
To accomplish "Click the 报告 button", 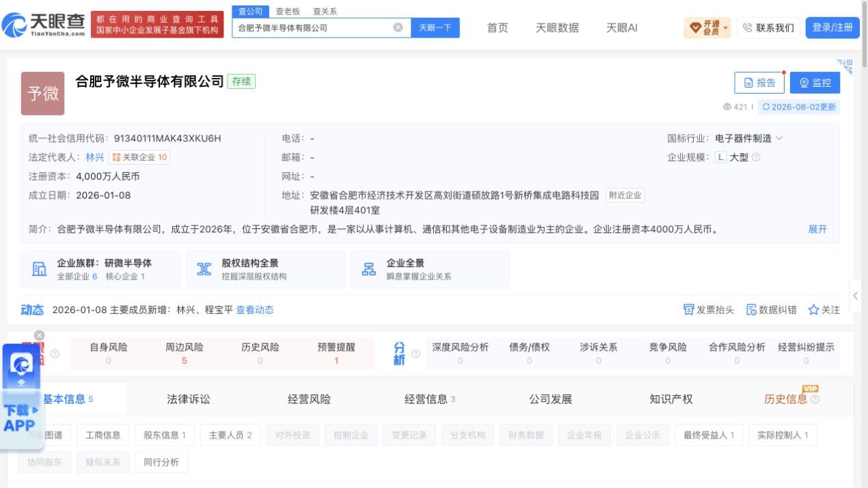I will click(759, 83).
